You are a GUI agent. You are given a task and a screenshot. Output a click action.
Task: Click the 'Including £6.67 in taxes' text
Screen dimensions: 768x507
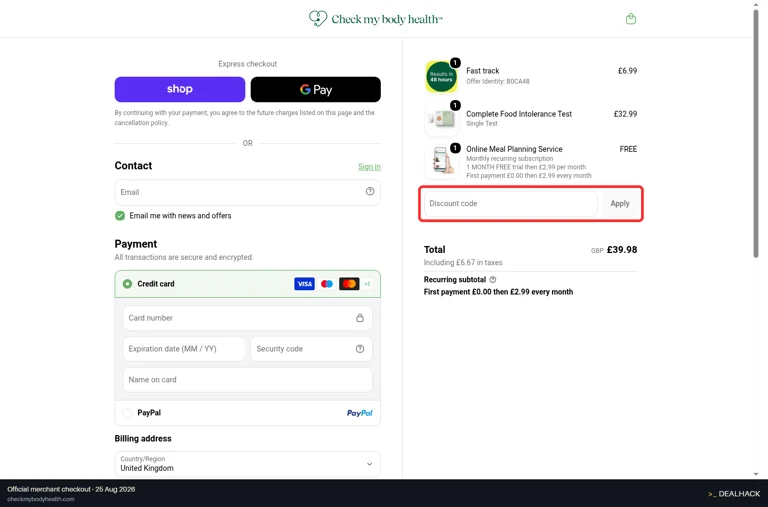463,263
